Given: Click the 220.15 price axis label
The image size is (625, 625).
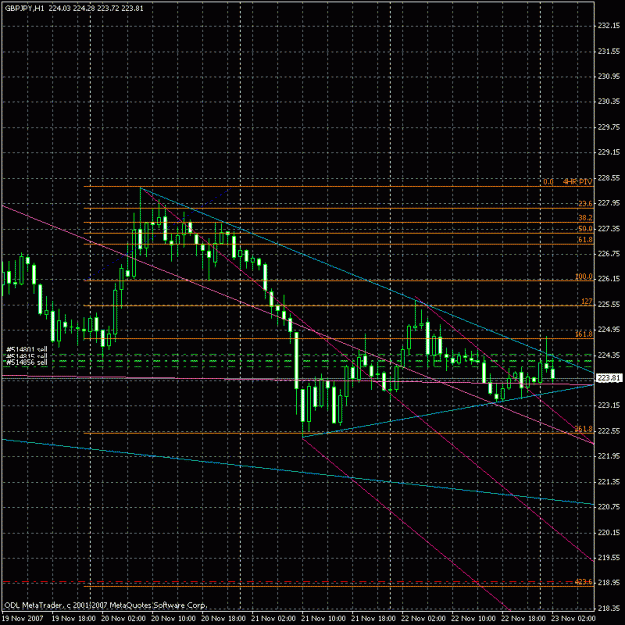Looking at the screenshot, I should coord(609,532).
